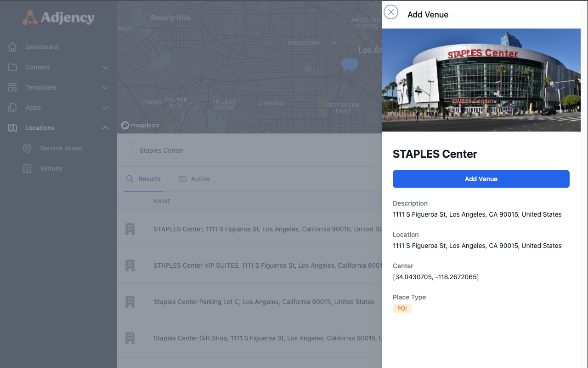Click the Mapbox logo on map
588x368 pixels.
(140, 125)
